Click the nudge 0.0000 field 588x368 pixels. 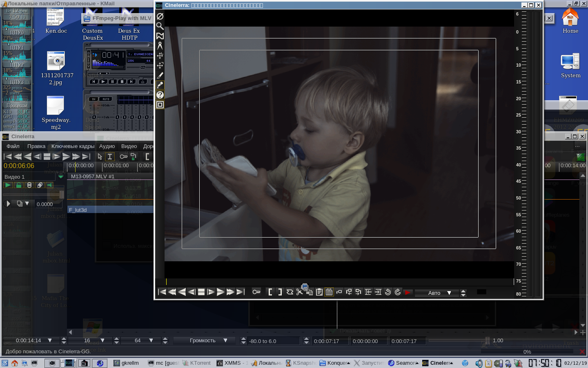pos(48,204)
